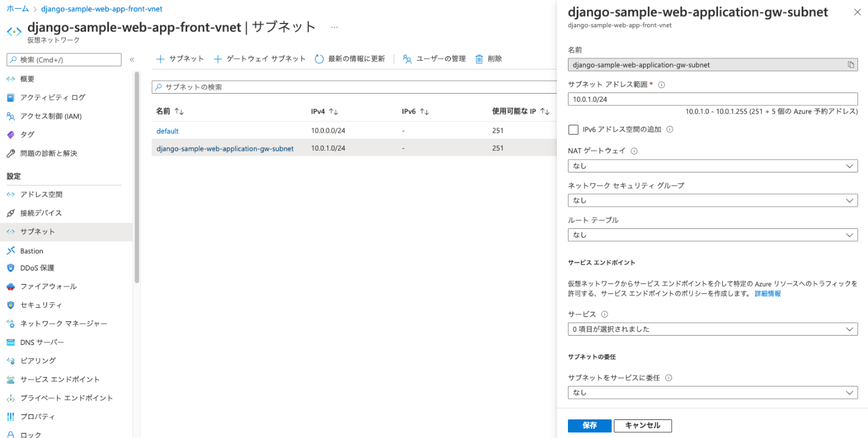This screenshot has width=868, height=438.
Task: Open the ellipsis more menu beside title
Action: tap(335, 28)
